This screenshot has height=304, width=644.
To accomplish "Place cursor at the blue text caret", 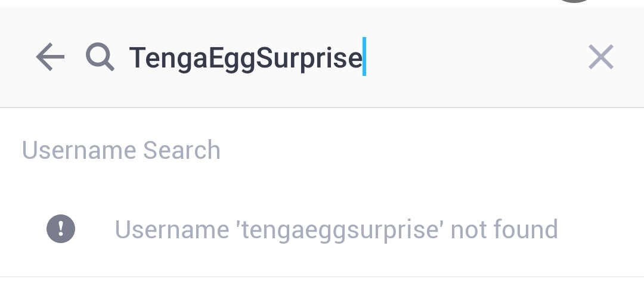I will 364,56.
